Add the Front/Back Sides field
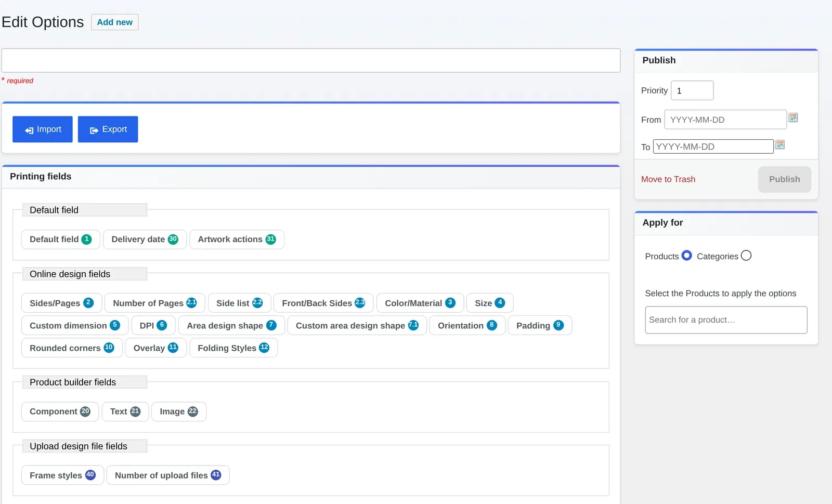Image resolution: width=832 pixels, height=504 pixels. coord(323,303)
